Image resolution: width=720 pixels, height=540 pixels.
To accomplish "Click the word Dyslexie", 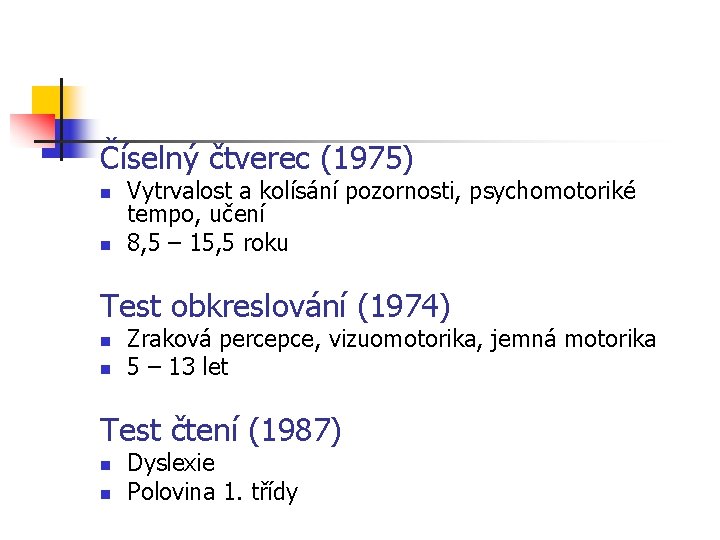I will pos(171,463).
